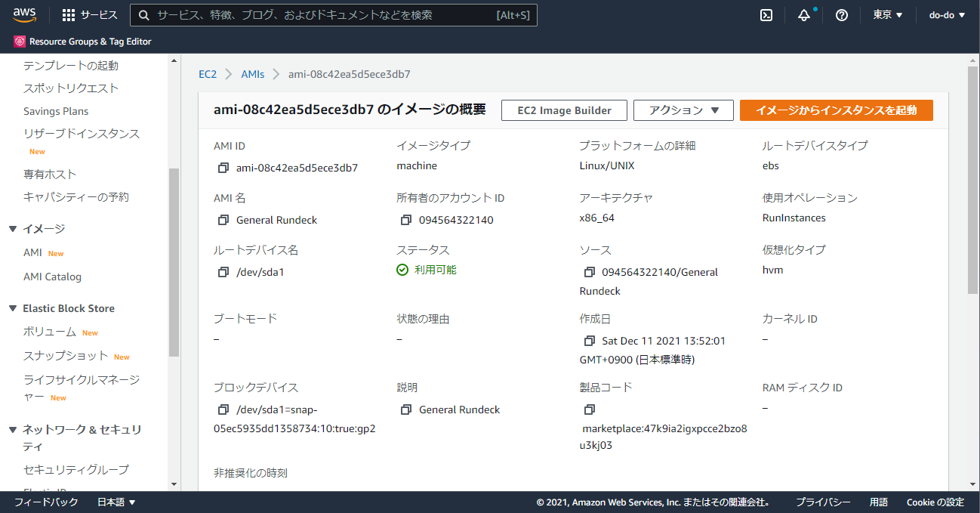Viewport: 980px width, 513px height.
Task: Open AMI Catalog in sidebar
Action: (x=52, y=277)
